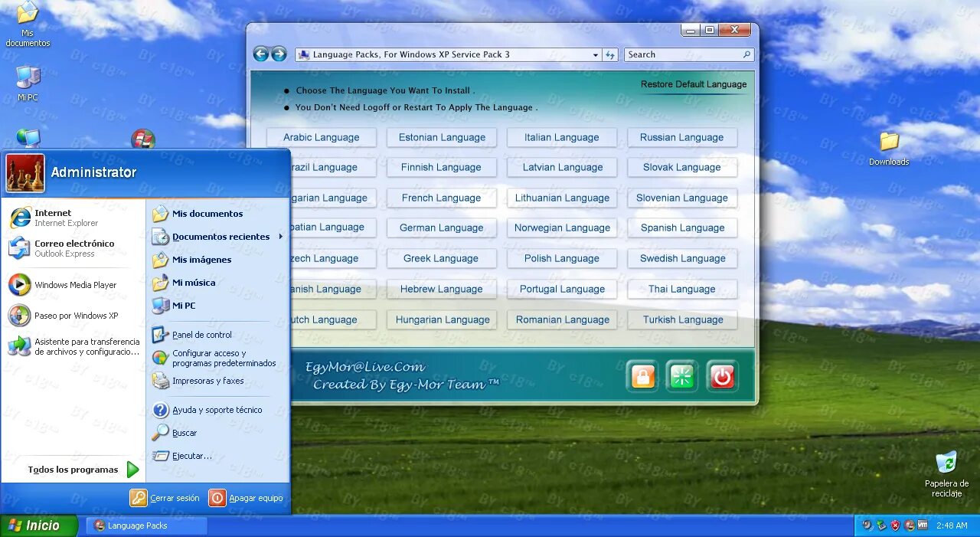Click Restore Default Language
This screenshot has height=537, width=980.
click(x=694, y=84)
